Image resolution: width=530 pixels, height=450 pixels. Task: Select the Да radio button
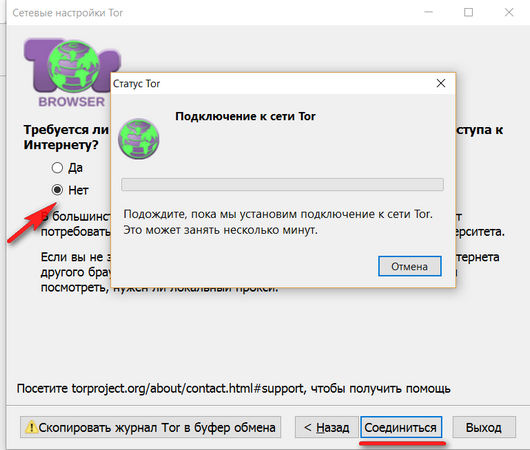(57, 168)
